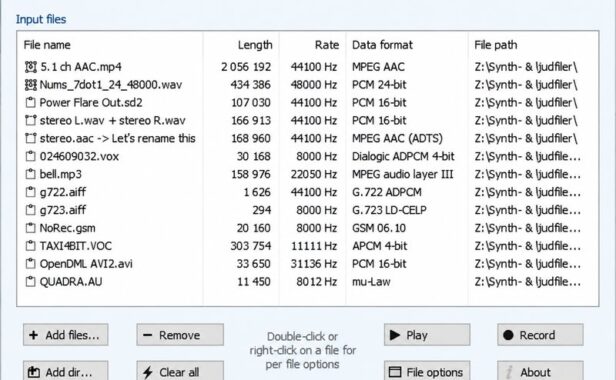Open File options

pos(427,371)
